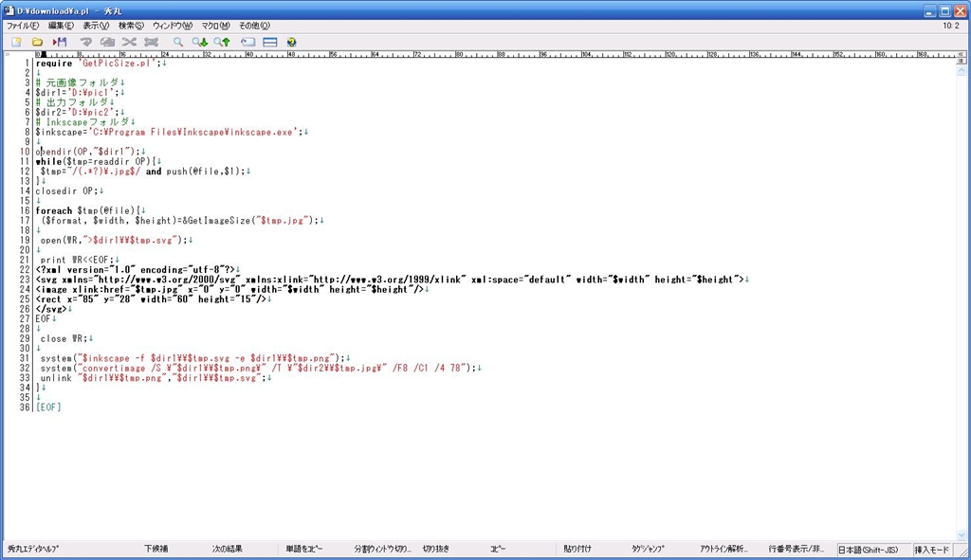Screen dimensions: 971x560
Task: Save the file with floppy disk icon
Action: (60, 42)
